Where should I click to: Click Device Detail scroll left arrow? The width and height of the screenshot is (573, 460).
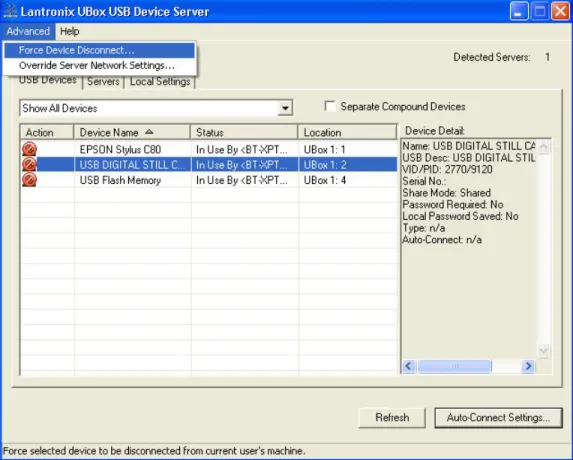[x=408, y=366]
